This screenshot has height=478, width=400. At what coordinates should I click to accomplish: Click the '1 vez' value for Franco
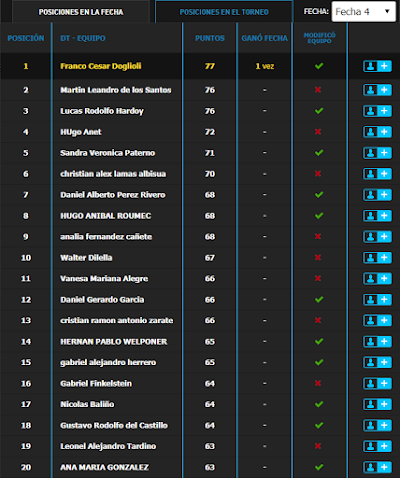click(265, 66)
